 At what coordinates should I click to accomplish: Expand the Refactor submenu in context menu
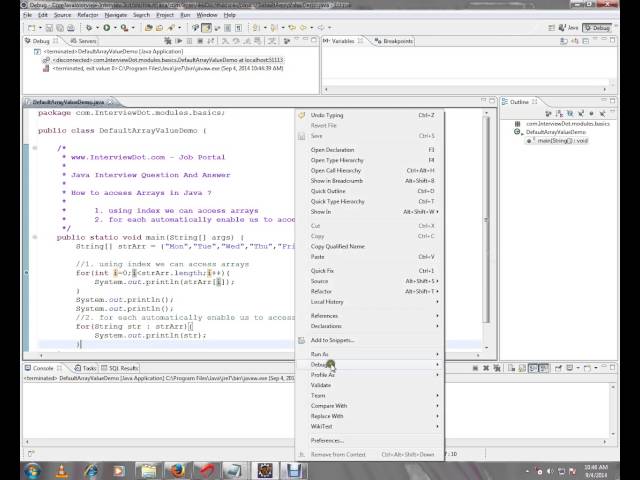click(371, 291)
